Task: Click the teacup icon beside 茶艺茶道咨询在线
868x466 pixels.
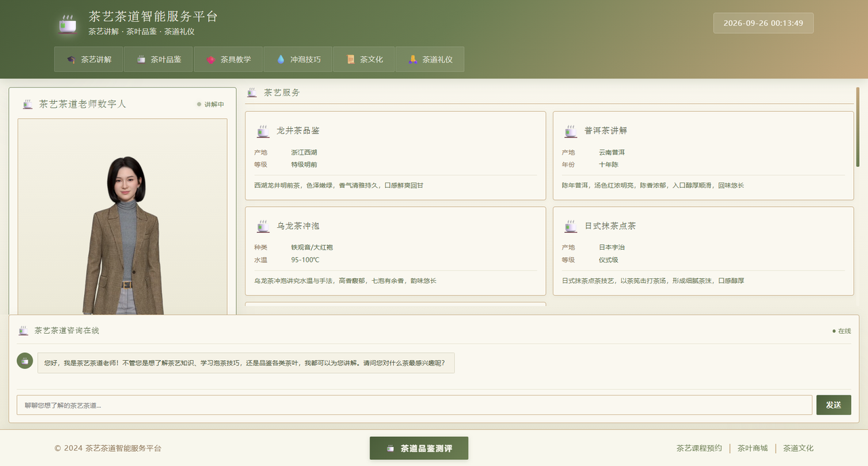Action: coord(24,330)
